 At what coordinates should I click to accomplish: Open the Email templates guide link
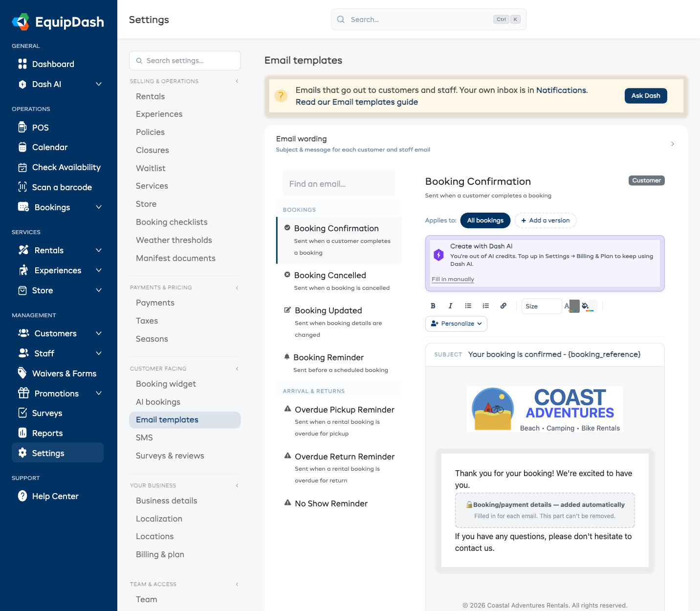[356, 102]
